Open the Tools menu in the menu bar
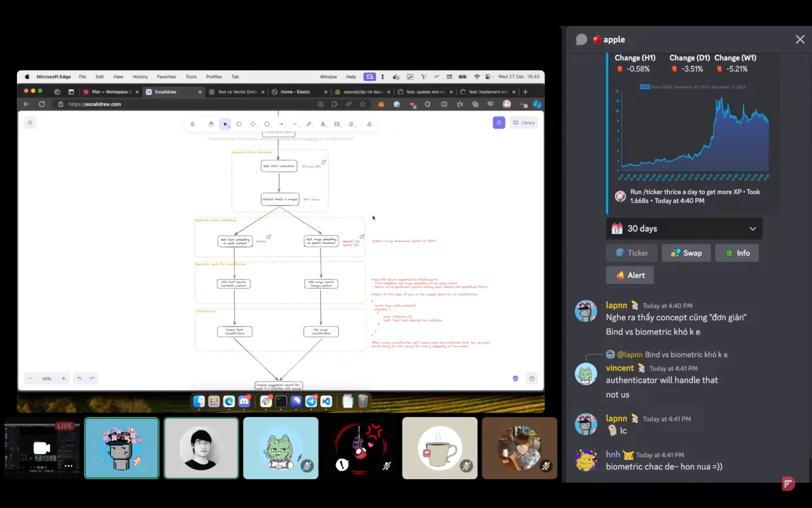The height and width of the screenshot is (508, 812). (191, 76)
